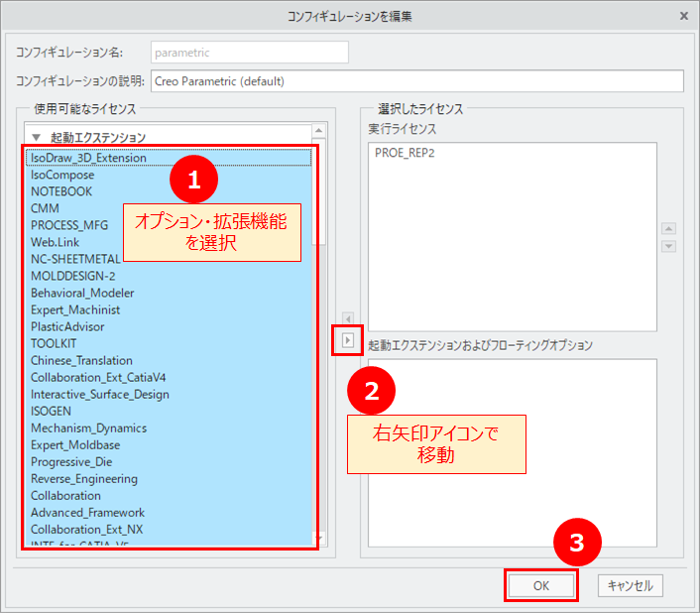Image resolution: width=700 pixels, height=613 pixels.
Task: Click the left arrow icon to remove licenses
Action: coord(348,317)
